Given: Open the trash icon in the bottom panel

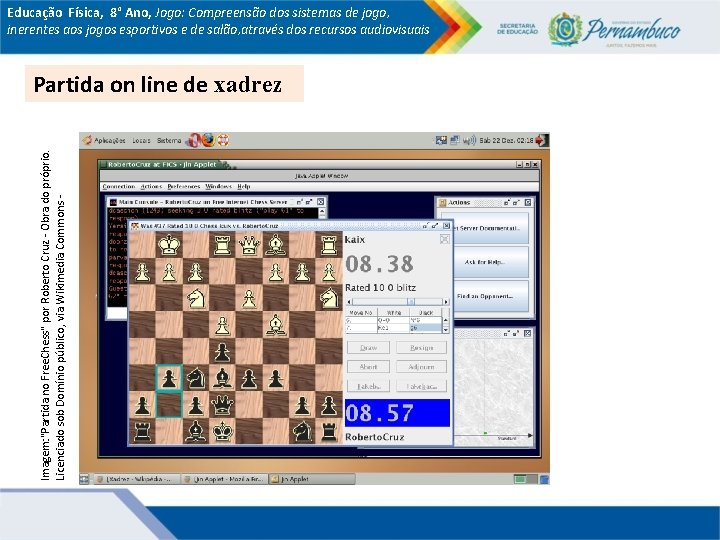Looking at the screenshot, I should (x=544, y=479).
